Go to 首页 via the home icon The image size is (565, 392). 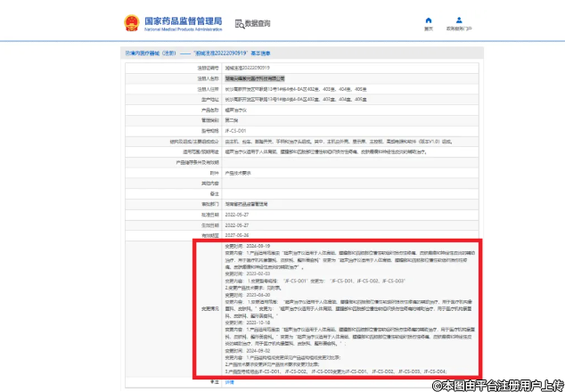click(x=429, y=21)
